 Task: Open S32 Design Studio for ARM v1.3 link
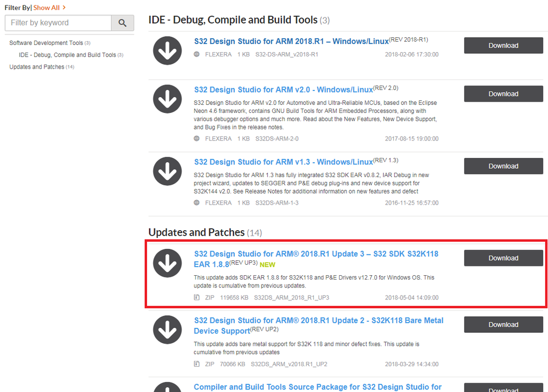click(x=284, y=162)
